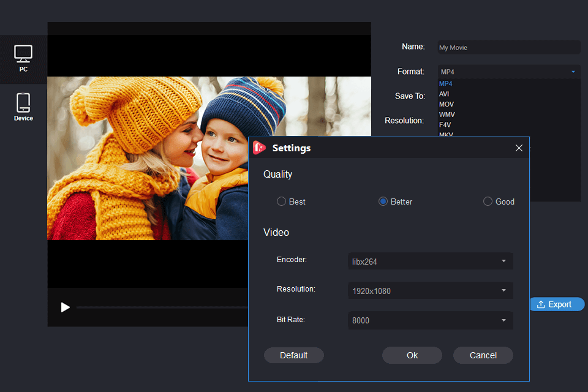Image resolution: width=588 pixels, height=392 pixels.
Task: Click the Cancel button in Settings
Action: [x=483, y=355]
